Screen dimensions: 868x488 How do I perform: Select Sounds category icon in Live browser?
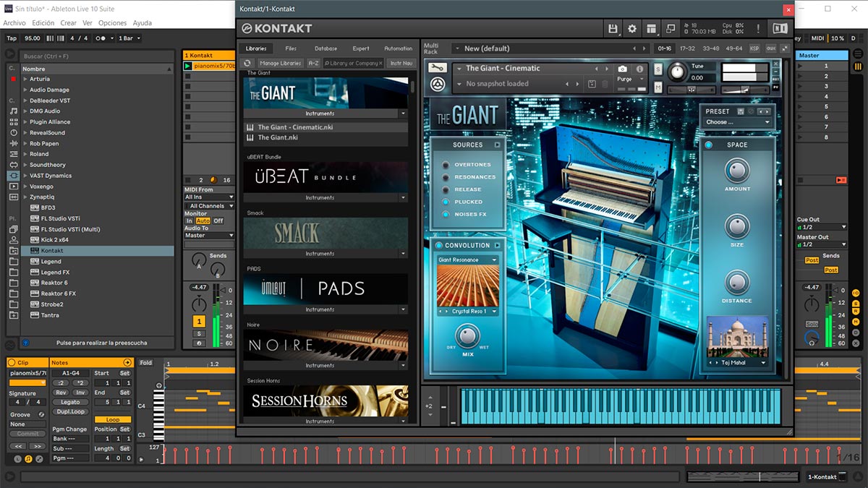13,111
